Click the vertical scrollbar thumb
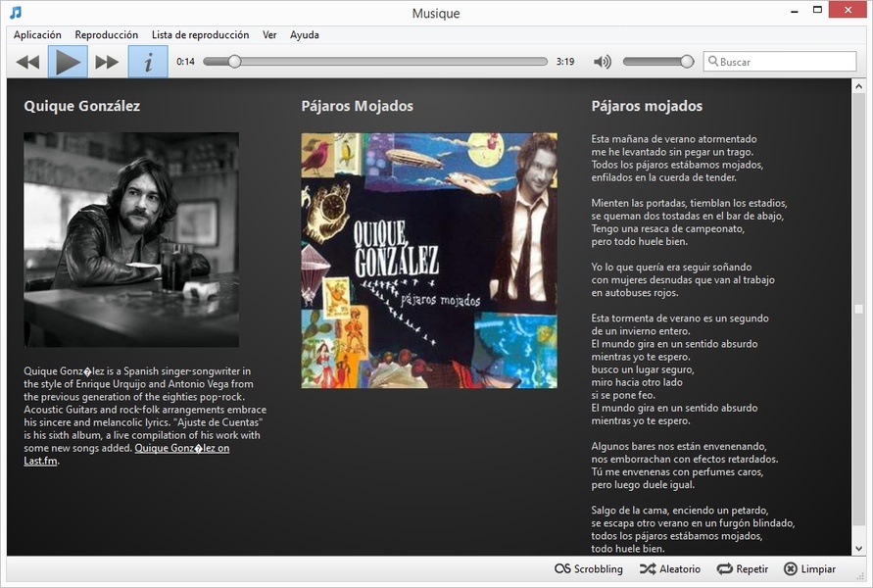 (x=858, y=309)
